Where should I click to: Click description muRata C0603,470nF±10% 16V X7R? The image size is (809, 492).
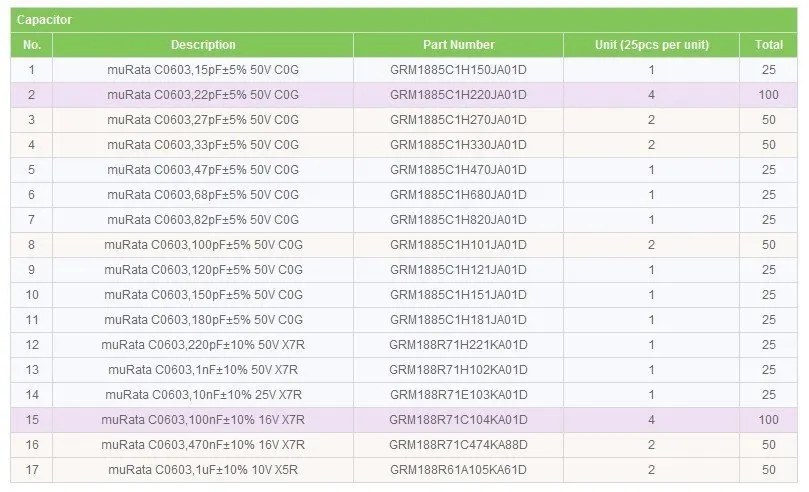click(203, 445)
